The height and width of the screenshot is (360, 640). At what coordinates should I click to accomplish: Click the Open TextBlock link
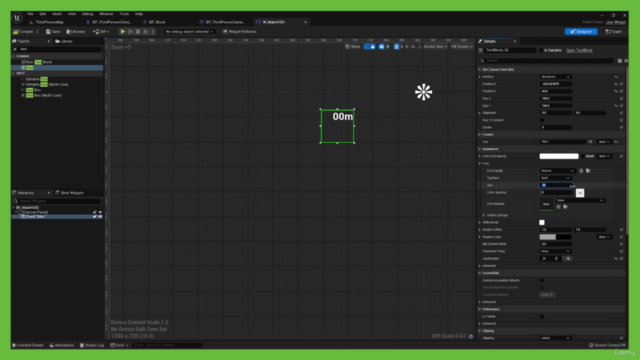point(579,50)
